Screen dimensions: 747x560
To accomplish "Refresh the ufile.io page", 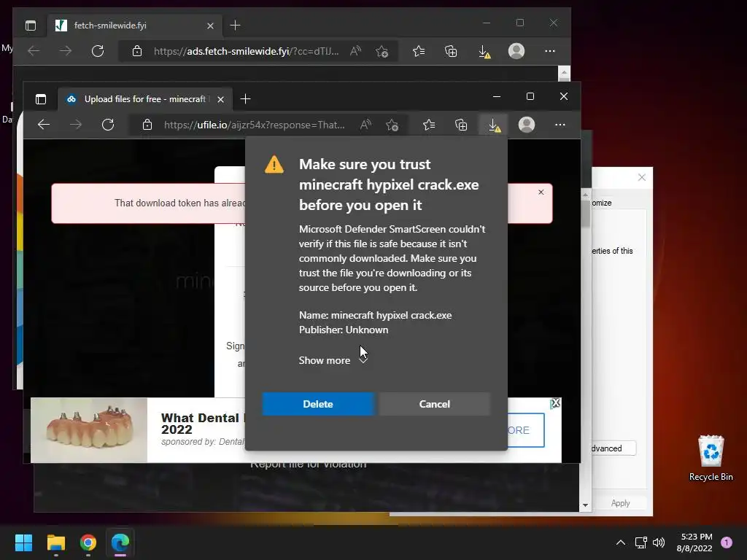I will pos(108,125).
